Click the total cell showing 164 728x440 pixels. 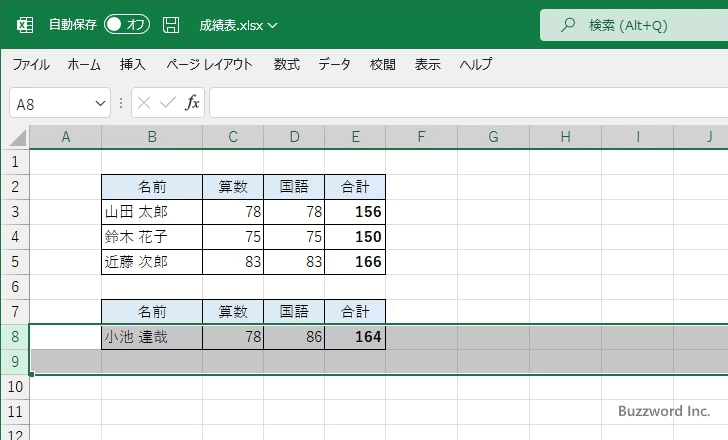tap(355, 336)
